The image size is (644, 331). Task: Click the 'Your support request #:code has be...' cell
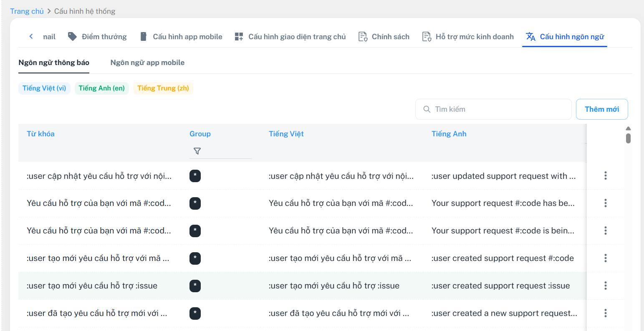point(503,203)
